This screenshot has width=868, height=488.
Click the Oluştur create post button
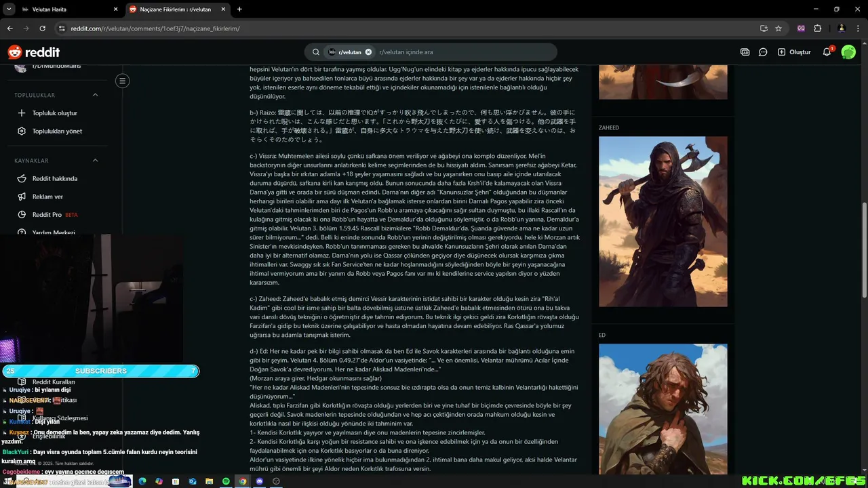click(794, 52)
